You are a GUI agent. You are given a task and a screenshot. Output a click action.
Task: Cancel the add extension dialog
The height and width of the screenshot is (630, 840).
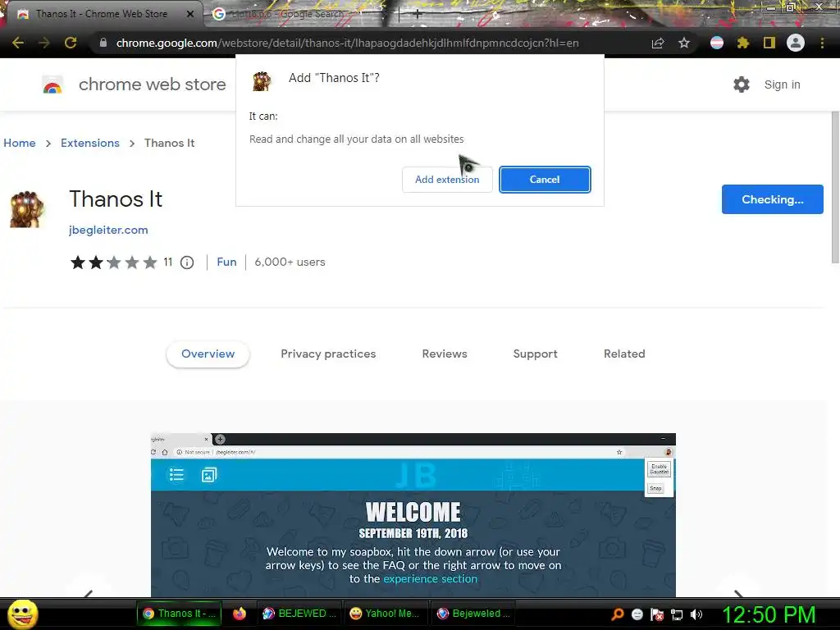click(x=545, y=180)
